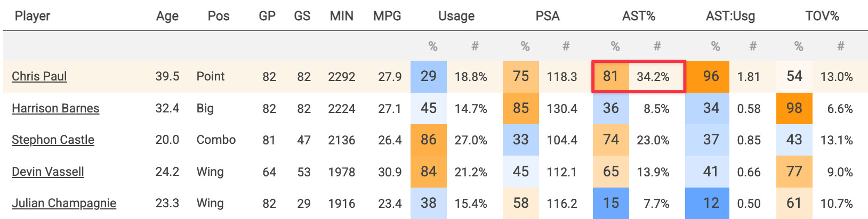868x219 pixels.
Task: Select Harrison Barnes' orange 98 TOV% percentile cell
Action: click(794, 108)
